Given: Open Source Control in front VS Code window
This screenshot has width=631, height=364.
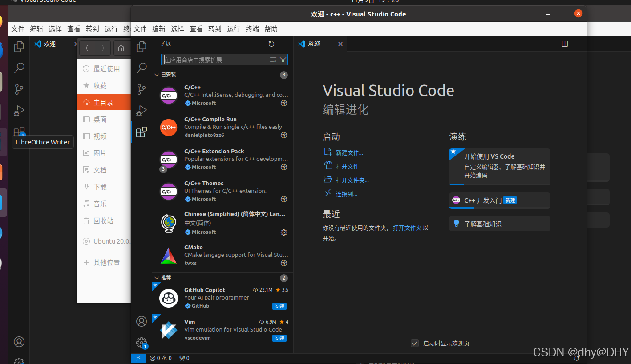Looking at the screenshot, I should click(142, 89).
